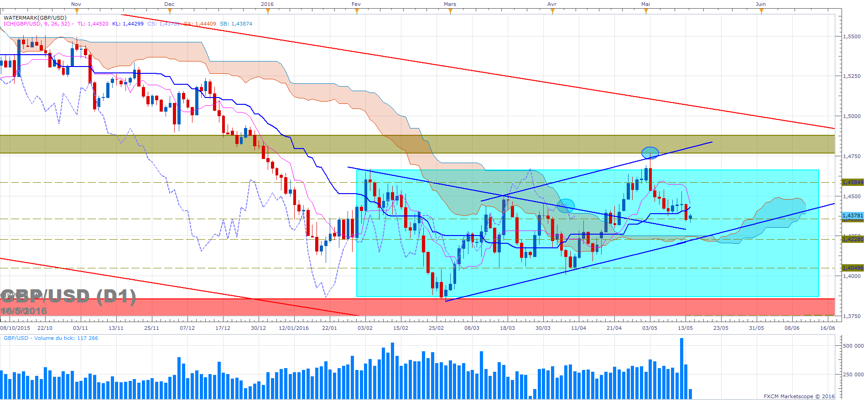This screenshot has height=400, width=868.
Task: Select the highlighted 1,40496 price tag
Action: (852, 268)
